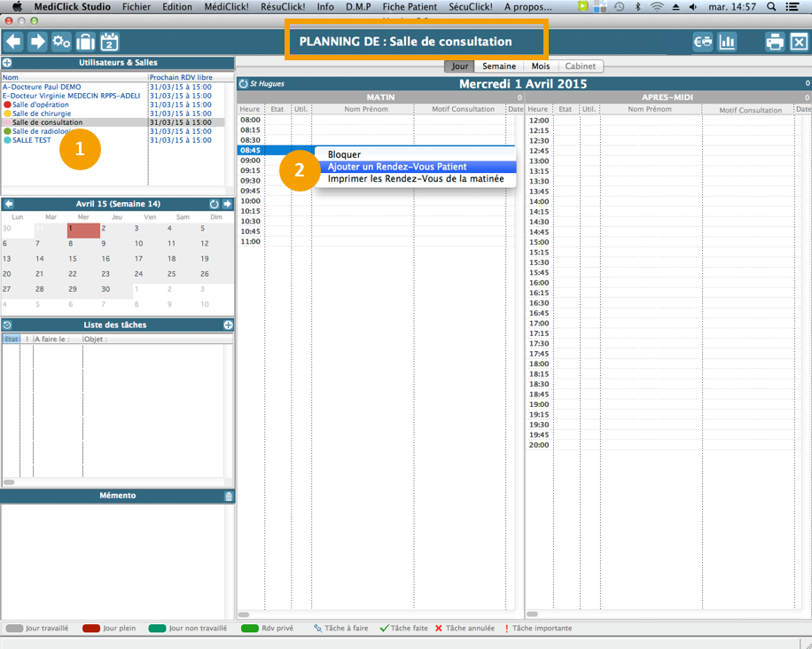
Task: Open the bar chart statistics icon
Action: pos(728,42)
